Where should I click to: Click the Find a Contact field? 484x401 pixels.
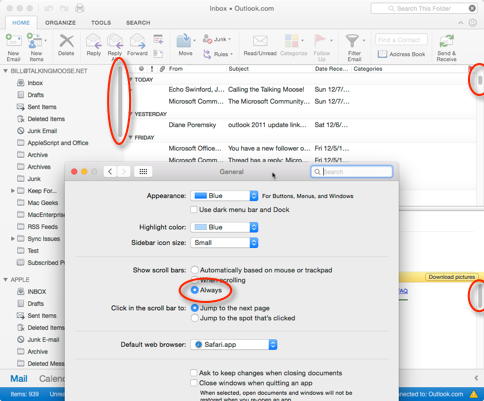tap(401, 40)
